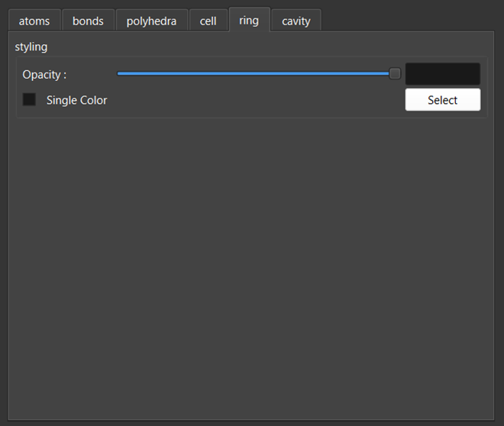This screenshot has height=426, width=504.
Task: Click the Single Color label text
Action: (x=76, y=100)
